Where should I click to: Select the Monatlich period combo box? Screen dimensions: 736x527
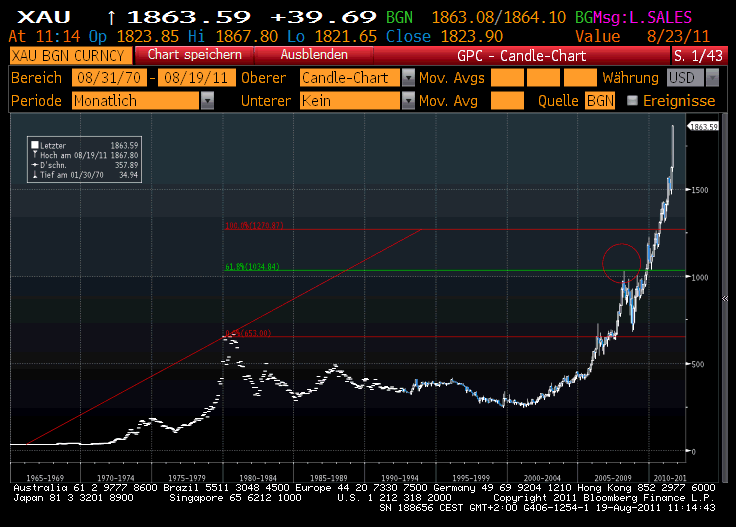(x=136, y=100)
